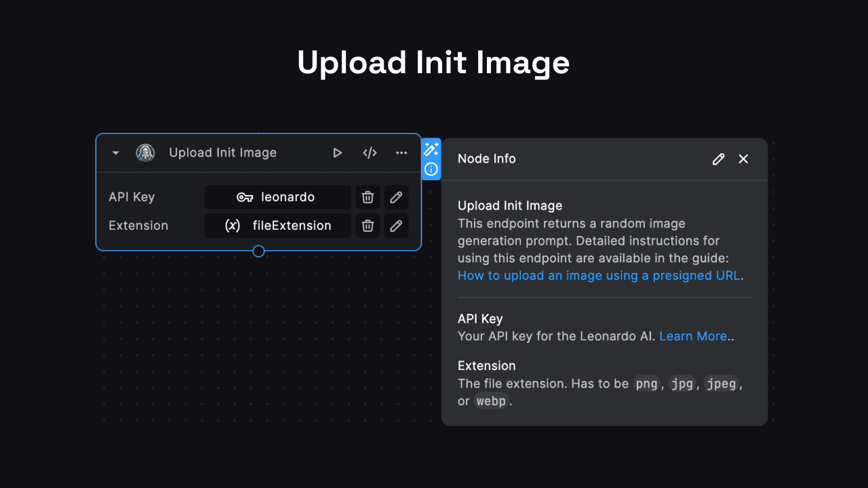Delete the leonardo API Key value
The height and width of the screenshot is (488, 868).
pos(368,197)
